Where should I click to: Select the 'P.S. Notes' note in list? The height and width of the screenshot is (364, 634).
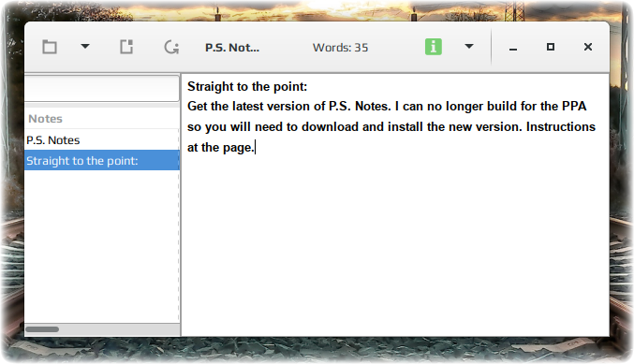(x=102, y=140)
